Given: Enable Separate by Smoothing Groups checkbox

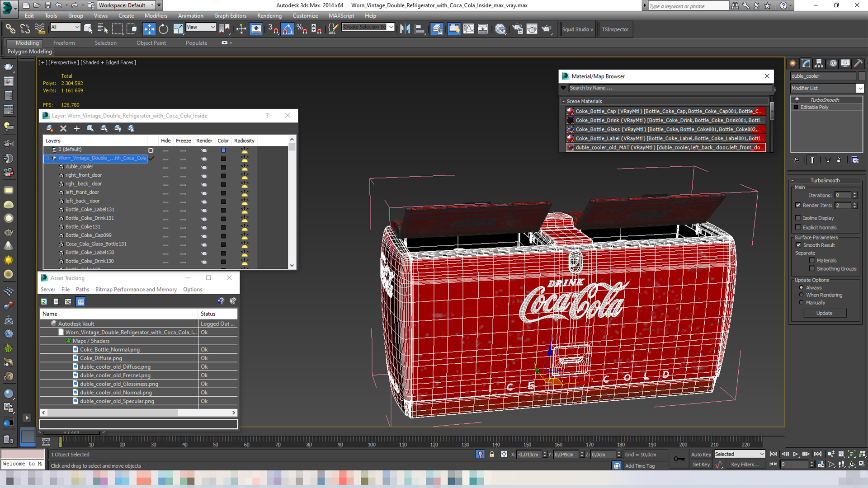Looking at the screenshot, I should tap(812, 268).
